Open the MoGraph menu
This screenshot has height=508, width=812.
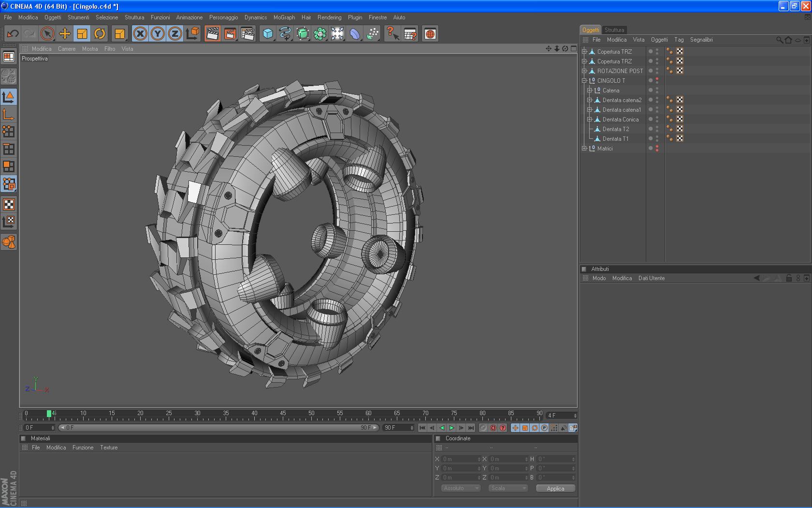[284, 17]
